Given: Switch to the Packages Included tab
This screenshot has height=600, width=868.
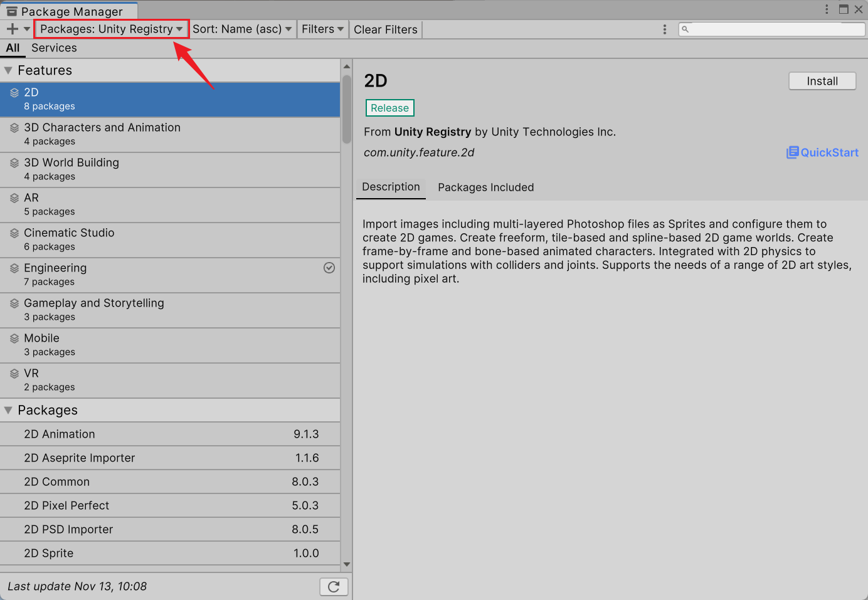Looking at the screenshot, I should pos(486,187).
